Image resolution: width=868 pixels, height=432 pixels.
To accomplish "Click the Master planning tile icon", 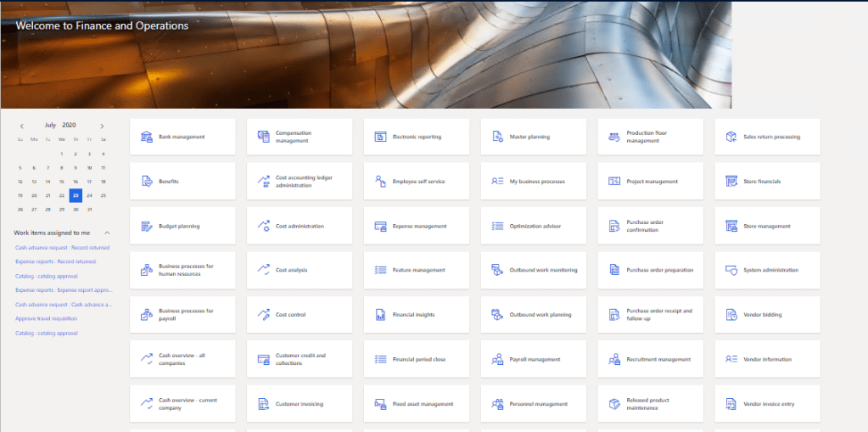I will [x=497, y=137].
